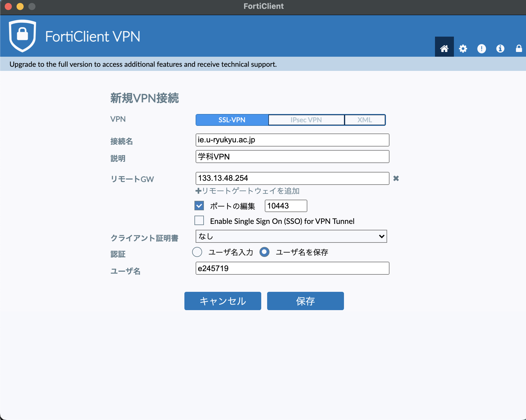Click the lock icon in header
The height and width of the screenshot is (420, 526).
pyautogui.click(x=519, y=48)
